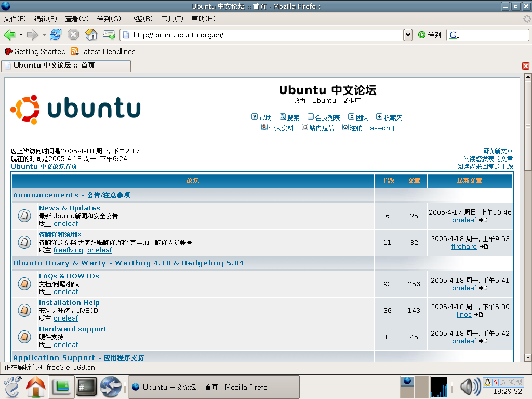Image resolution: width=532 pixels, height=399 pixels.
Task: Open the 查看(V) menu
Action: 77,19
